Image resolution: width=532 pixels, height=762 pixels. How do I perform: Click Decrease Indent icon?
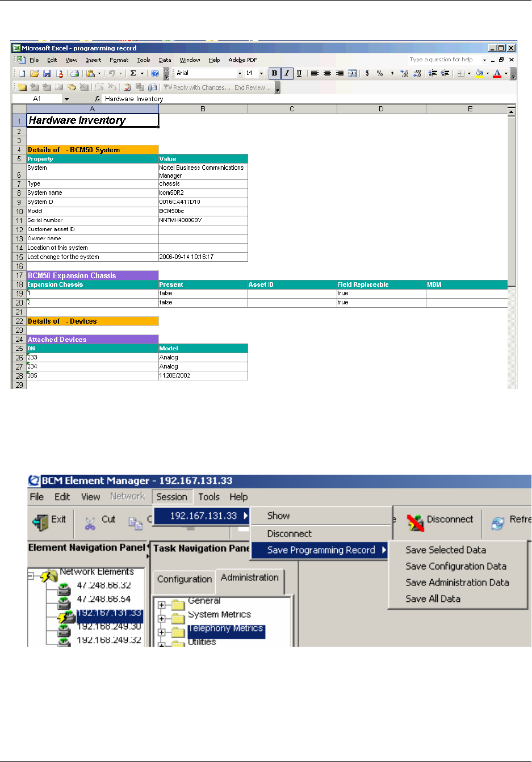[433, 73]
